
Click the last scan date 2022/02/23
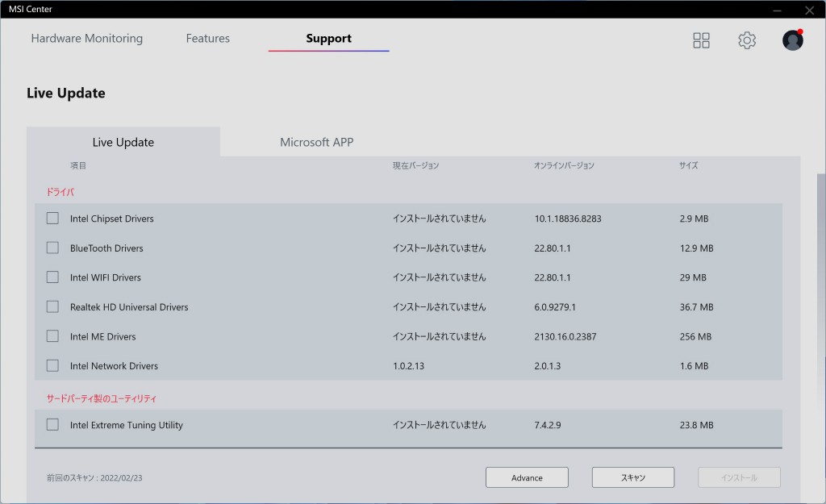click(121, 478)
